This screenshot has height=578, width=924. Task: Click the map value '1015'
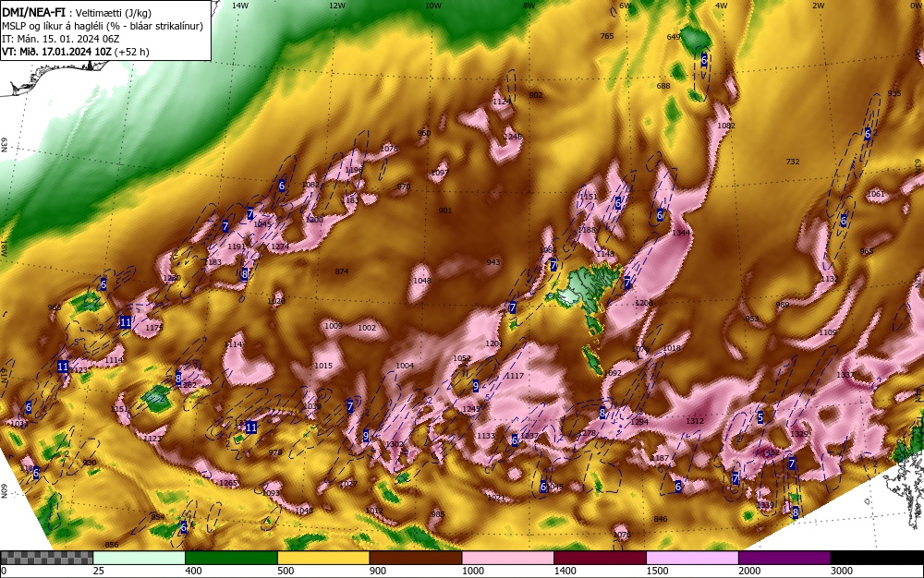(322, 366)
